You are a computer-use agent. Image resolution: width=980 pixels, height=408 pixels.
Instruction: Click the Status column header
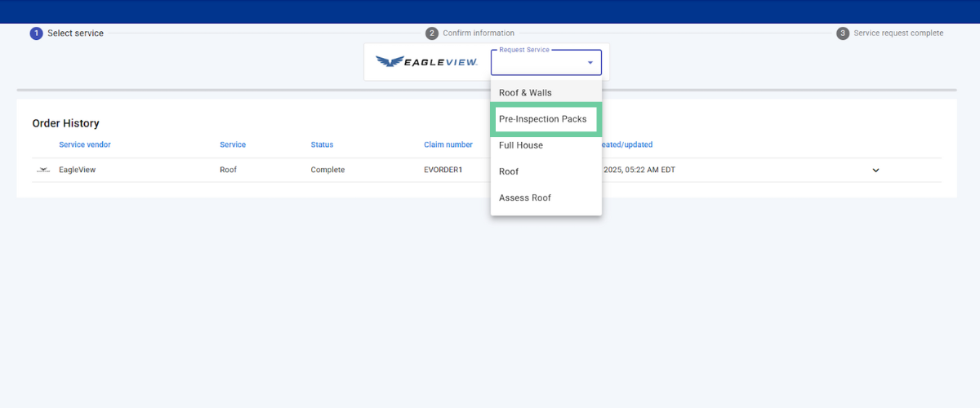point(322,144)
